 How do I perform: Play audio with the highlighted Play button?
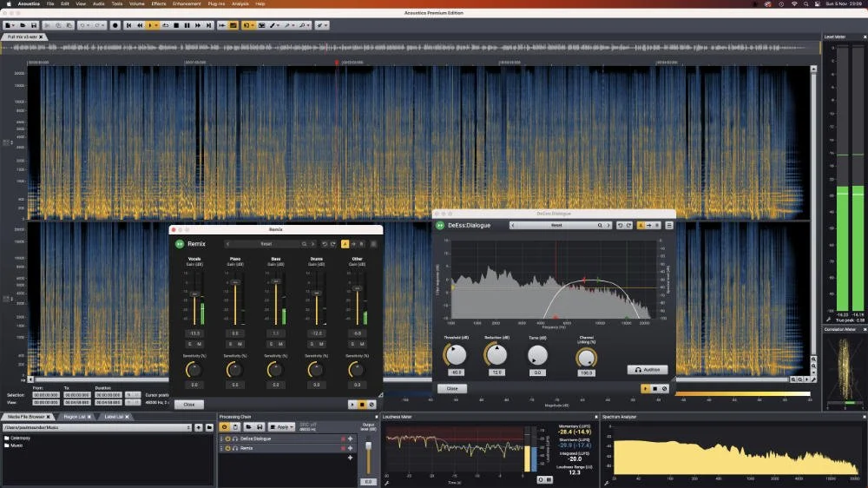149,25
